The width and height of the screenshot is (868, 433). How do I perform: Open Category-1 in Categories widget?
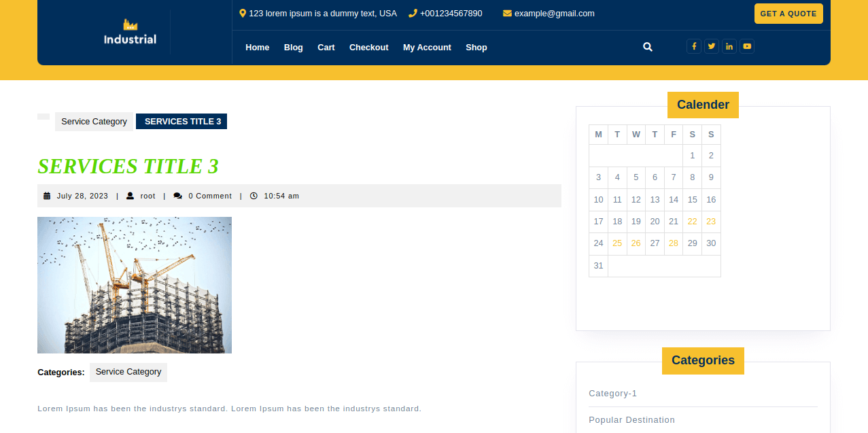click(x=612, y=394)
